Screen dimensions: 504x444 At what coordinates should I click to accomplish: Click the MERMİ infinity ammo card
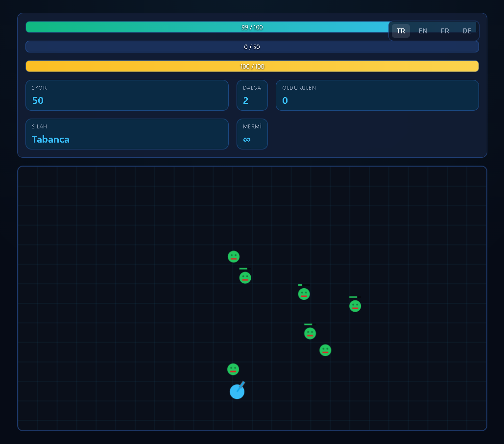[x=252, y=134]
